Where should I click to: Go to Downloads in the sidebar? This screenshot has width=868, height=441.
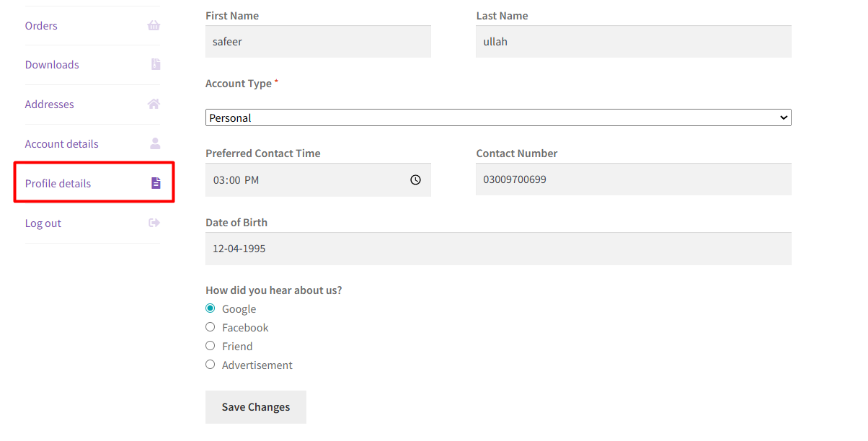point(52,65)
